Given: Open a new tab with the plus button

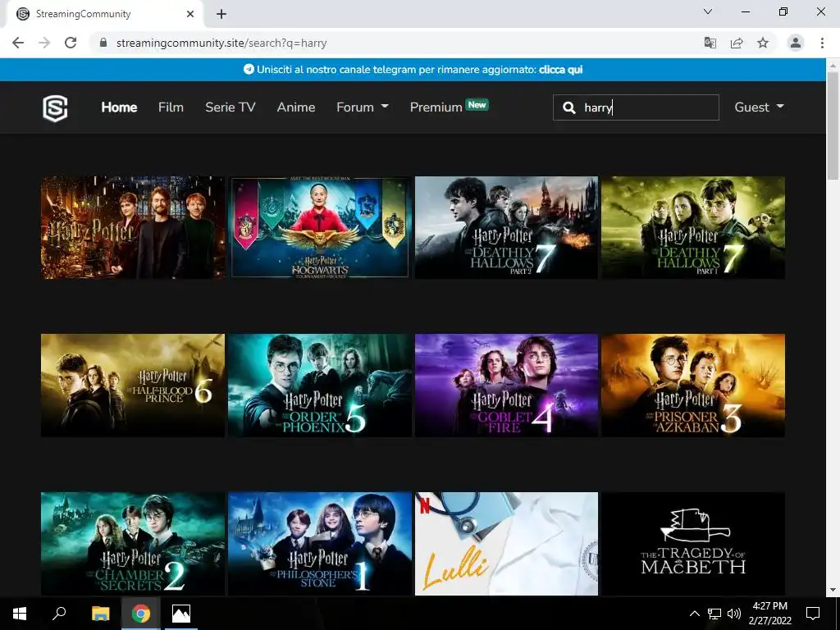Looking at the screenshot, I should click(221, 14).
